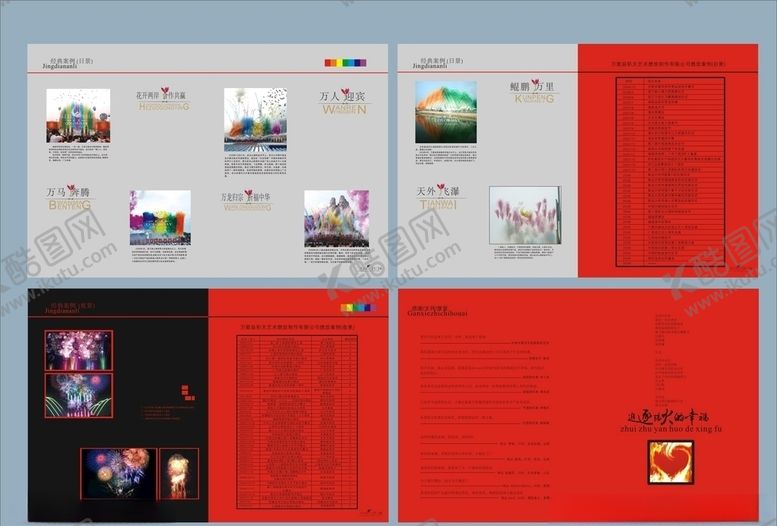Screen dimensions: 777x526
Task: Open the rainbow fountain stage thumbnail
Action: [x=78, y=116]
